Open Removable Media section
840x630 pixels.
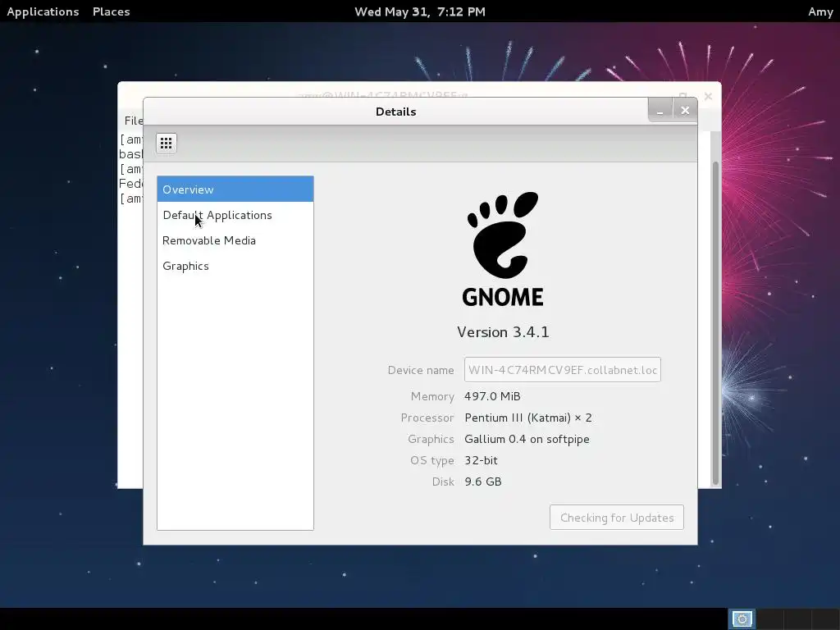coord(235,240)
